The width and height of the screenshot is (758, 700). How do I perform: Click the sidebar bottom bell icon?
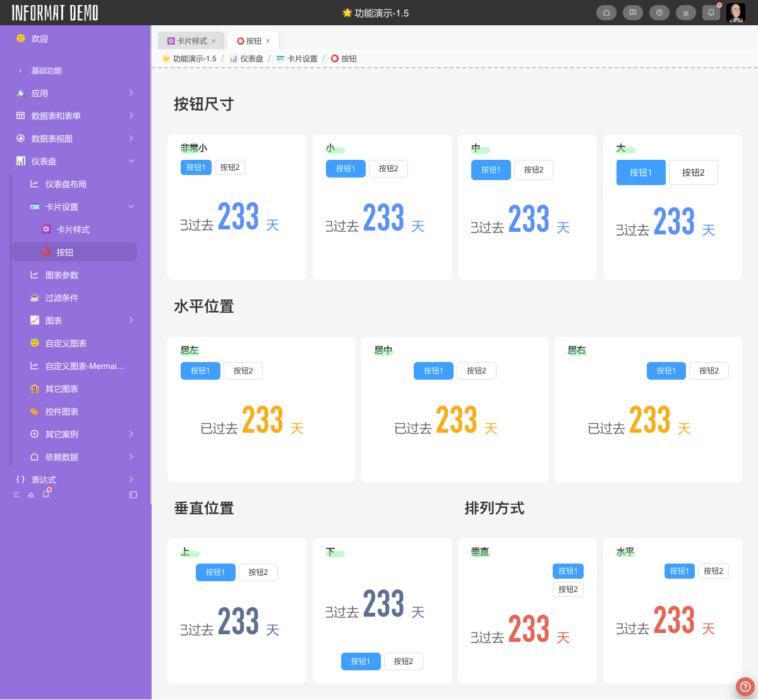point(45,495)
